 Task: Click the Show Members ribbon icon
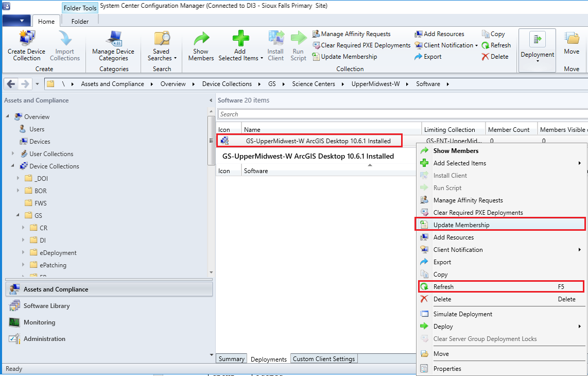[201, 45]
